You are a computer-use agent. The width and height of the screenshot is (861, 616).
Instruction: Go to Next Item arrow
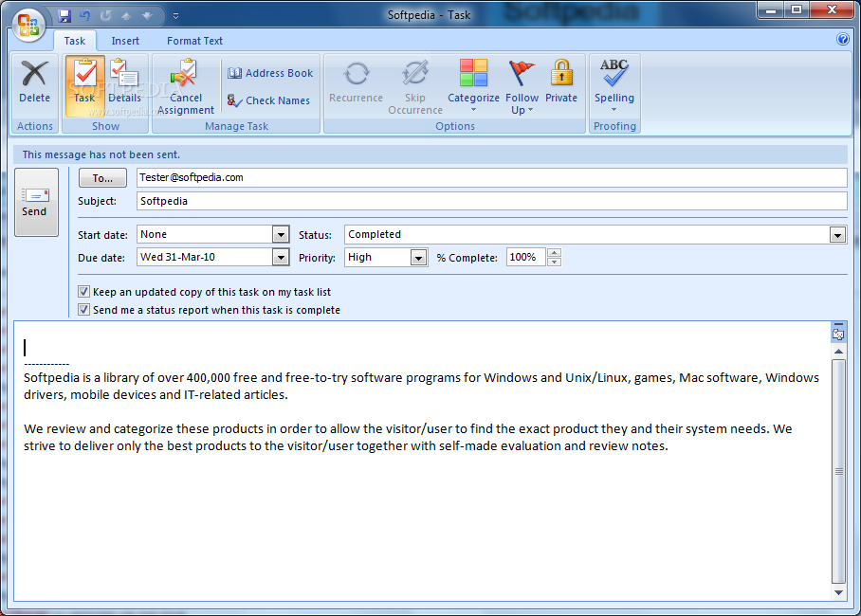coord(147,16)
